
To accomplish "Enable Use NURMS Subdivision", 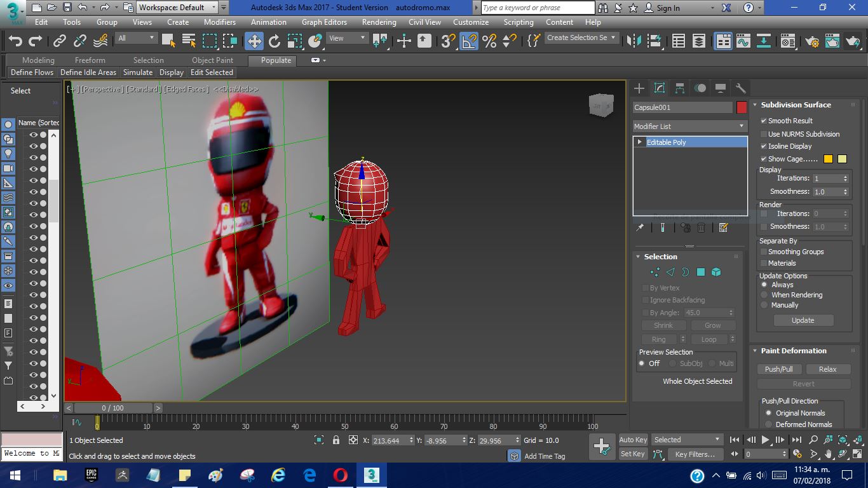I will (x=764, y=134).
